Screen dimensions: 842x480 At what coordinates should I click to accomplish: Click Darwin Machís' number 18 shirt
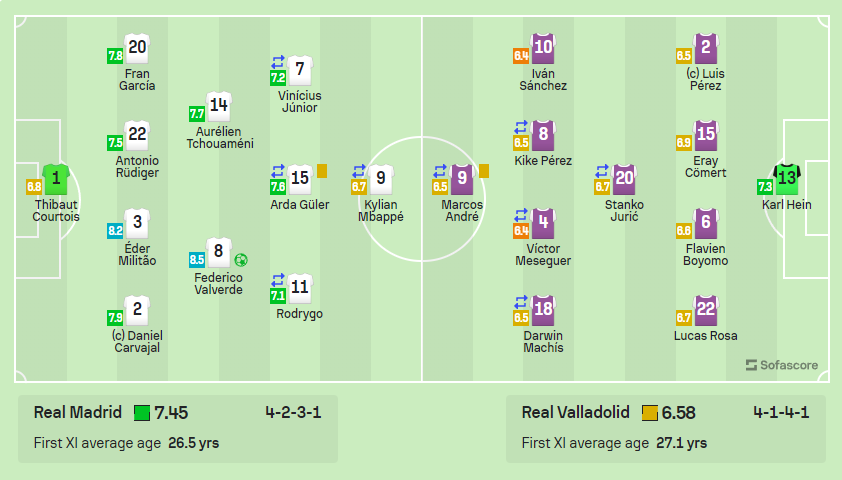(543, 310)
